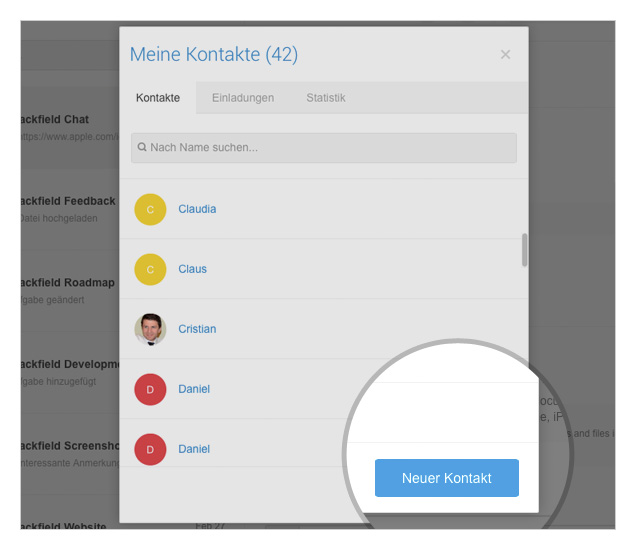Click the Meine Kontakte (42) heading
This screenshot has width=636, height=550.
(x=214, y=54)
